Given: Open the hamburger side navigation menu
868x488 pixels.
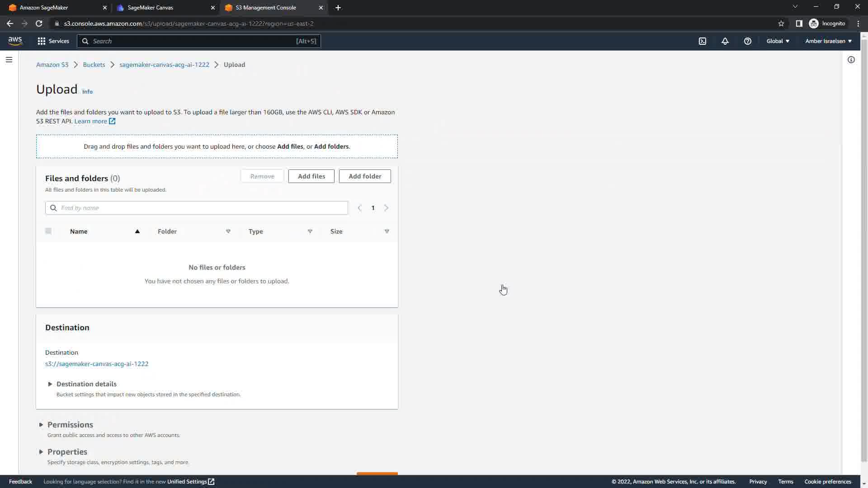Looking at the screenshot, I should click(x=9, y=60).
